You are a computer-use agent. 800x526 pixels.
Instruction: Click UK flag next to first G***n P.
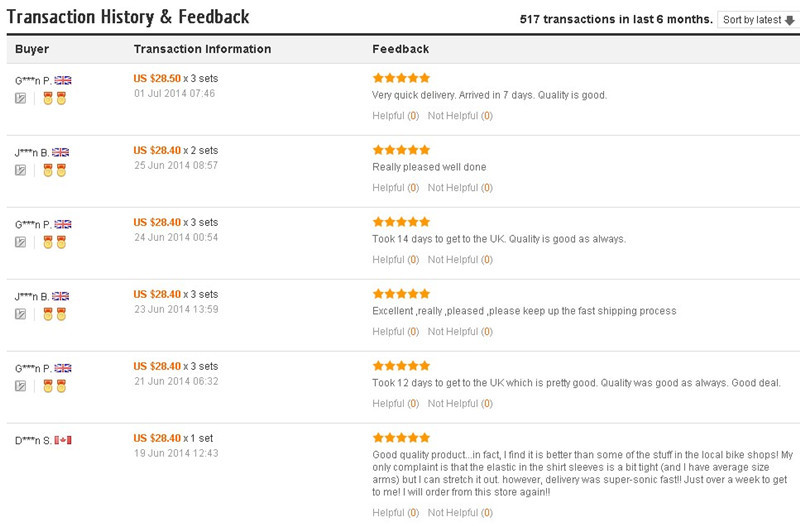63,80
